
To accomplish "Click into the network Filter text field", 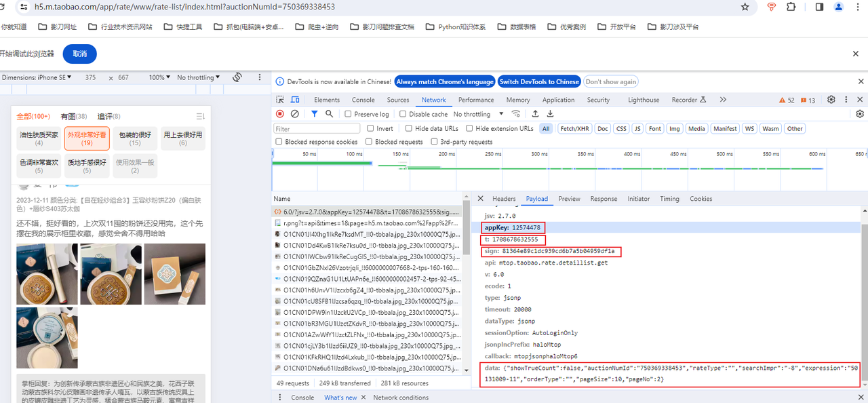I will 317,128.
